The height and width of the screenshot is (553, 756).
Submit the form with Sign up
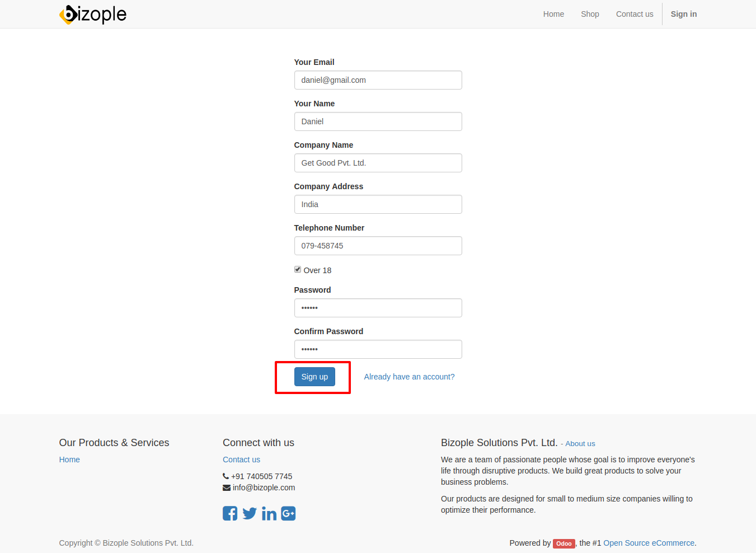click(314, 377)
